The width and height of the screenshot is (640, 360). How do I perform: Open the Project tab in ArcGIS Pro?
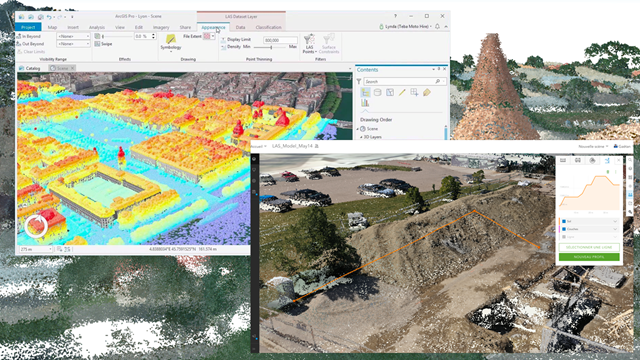[x=28, y=27]
